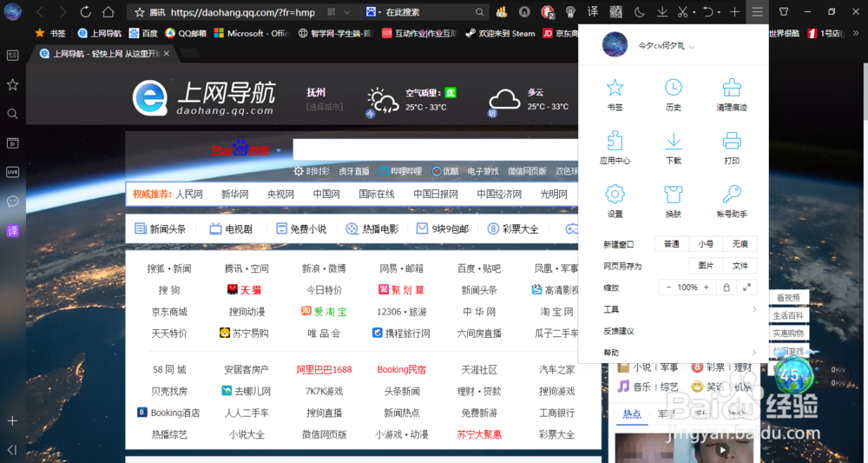Click in the Baidu search box
This screenshot has width=868, height=463.
[435, 150]
